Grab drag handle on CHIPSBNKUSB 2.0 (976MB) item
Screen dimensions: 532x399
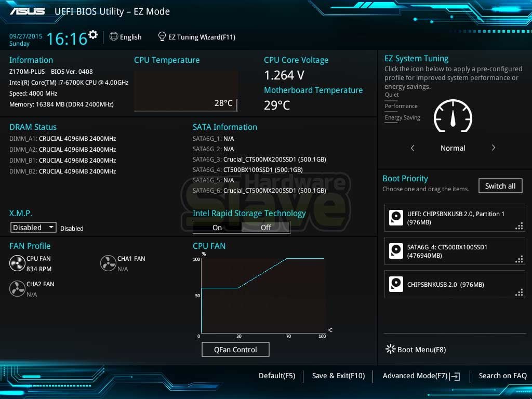point(519,293)
